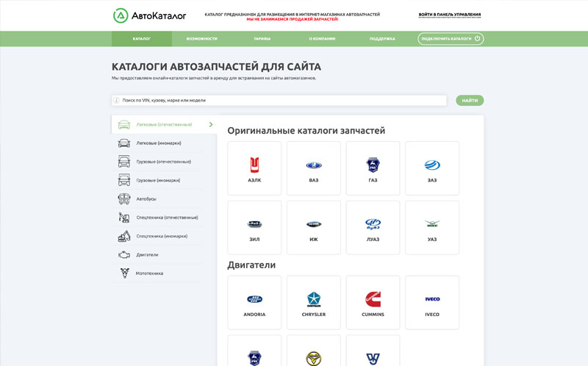This screenshot has width=588, height=366.
Task: Click the ЛУАЗ label text
Action: pos(373,240)
